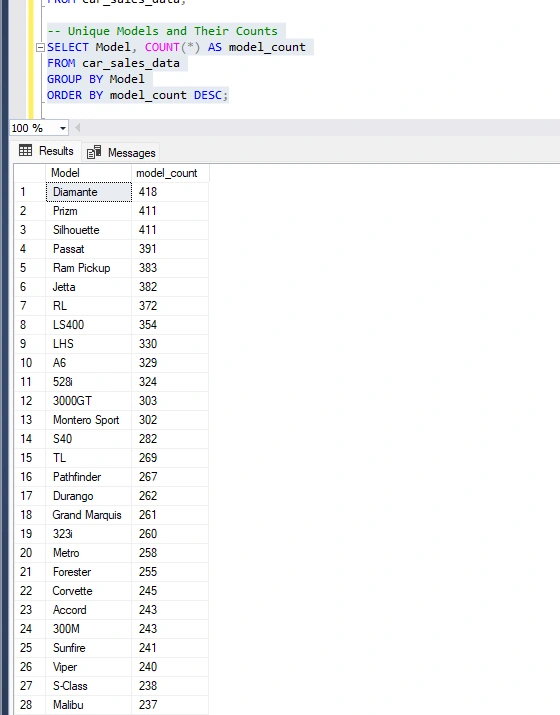Viewport: 560px width, 715px height.
Task: Click the Prizm cell
Action: click(88, 211)
